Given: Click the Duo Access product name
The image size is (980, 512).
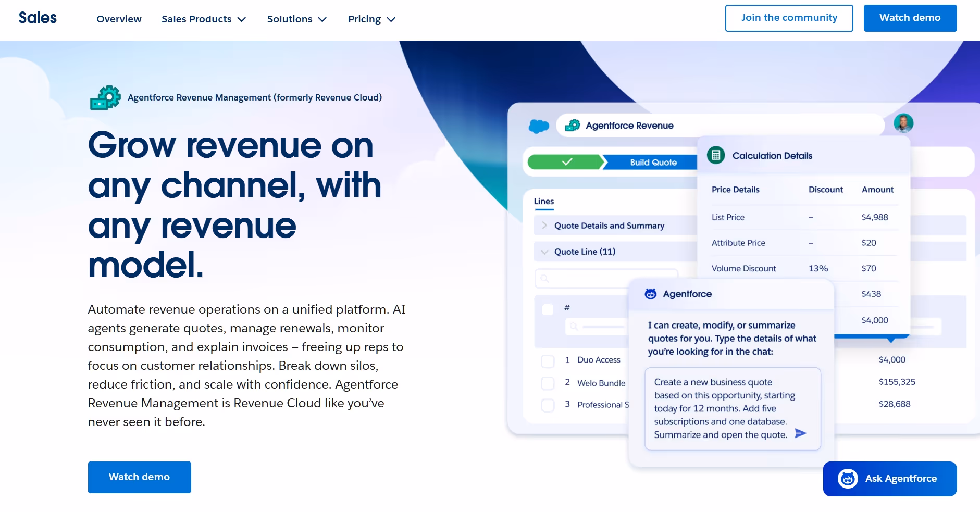Looking at the screenshot, I should [599, 360].
